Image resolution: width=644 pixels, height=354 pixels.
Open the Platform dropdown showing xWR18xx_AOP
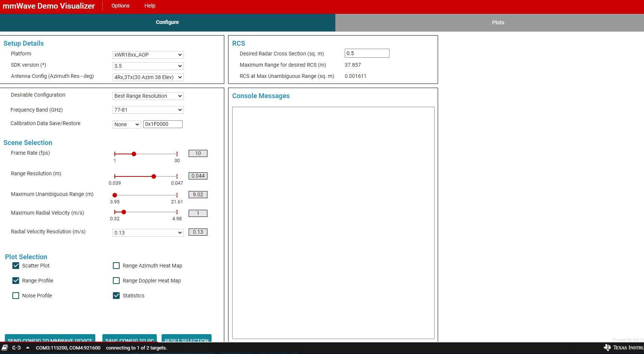click(x=148, y=55)
